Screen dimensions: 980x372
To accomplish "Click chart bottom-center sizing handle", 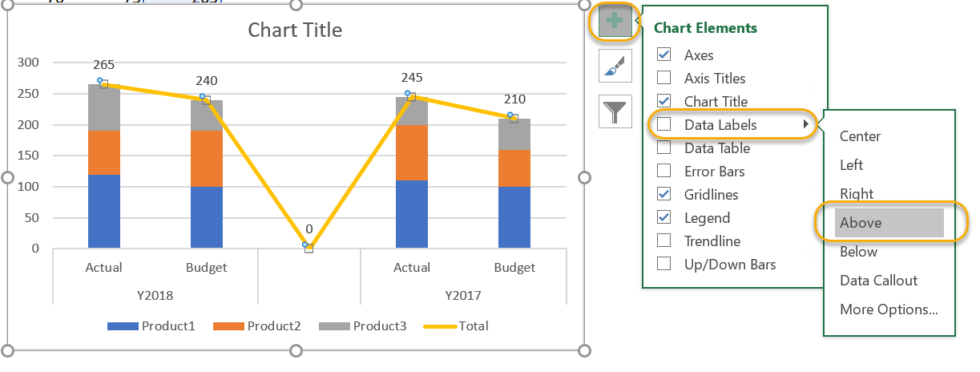I will 296,350.
